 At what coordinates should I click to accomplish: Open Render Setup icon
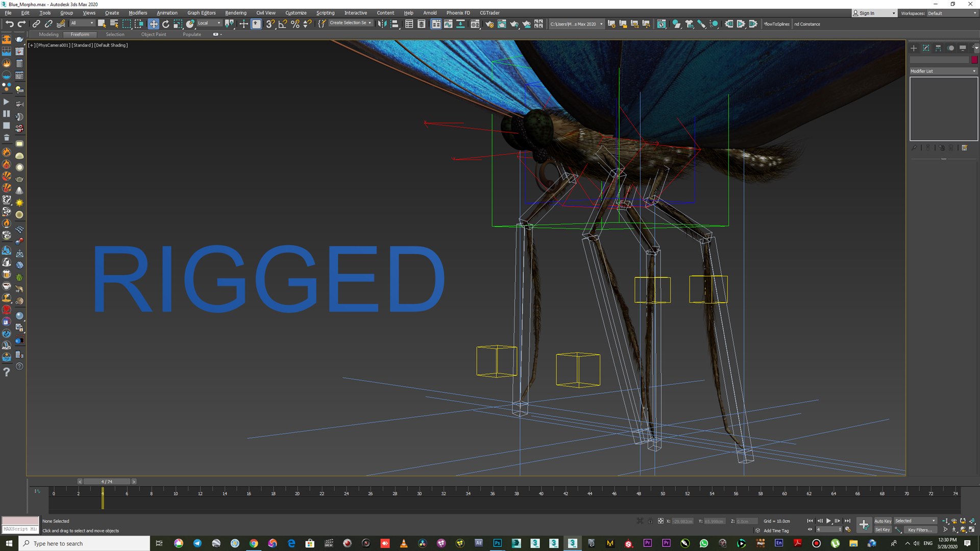click(x=489, y=24)
